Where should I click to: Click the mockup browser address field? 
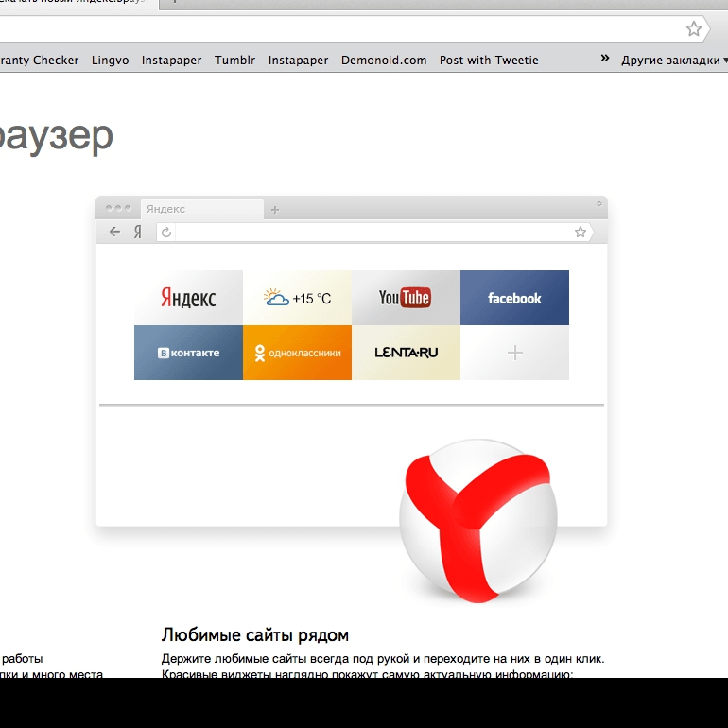(374, 233)
